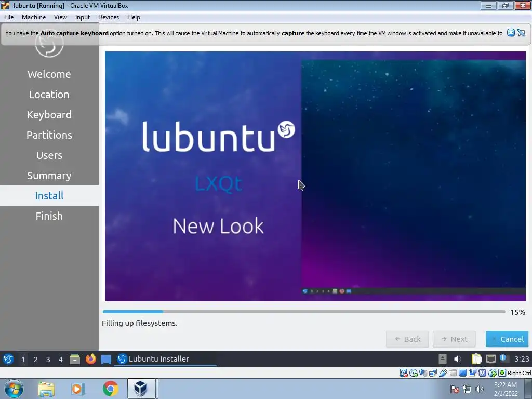Open Windows volume tray icon
532x399 pixels.
(x=480, y=389)
